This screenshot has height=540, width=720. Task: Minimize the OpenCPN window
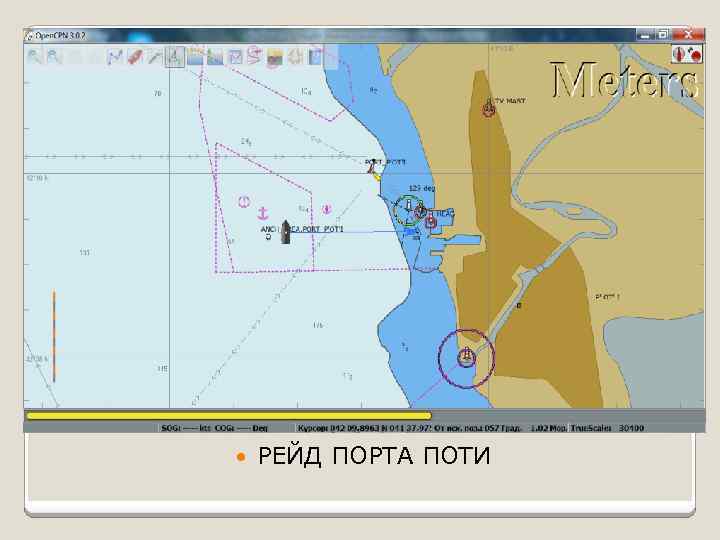pyautogui.click(x=645, y=34)
